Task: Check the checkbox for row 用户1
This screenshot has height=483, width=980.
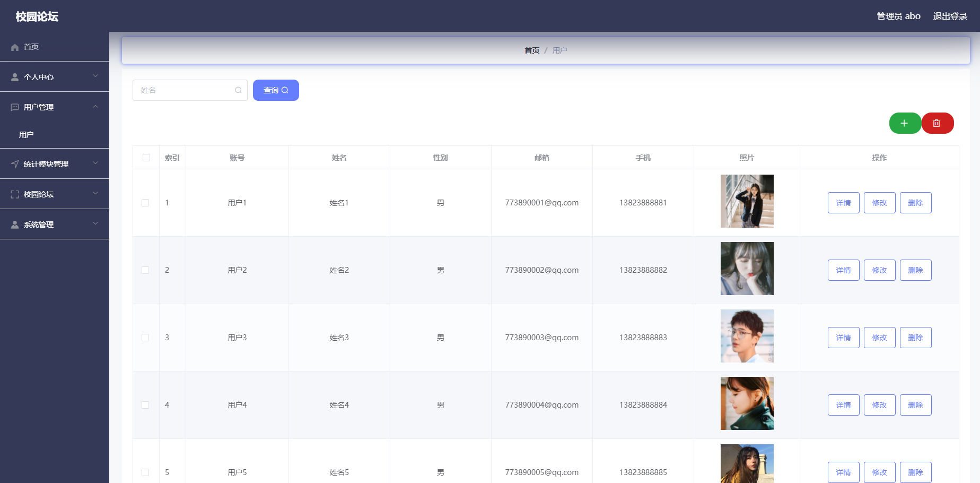Action: pyautogui.click(x=145, y=203)
